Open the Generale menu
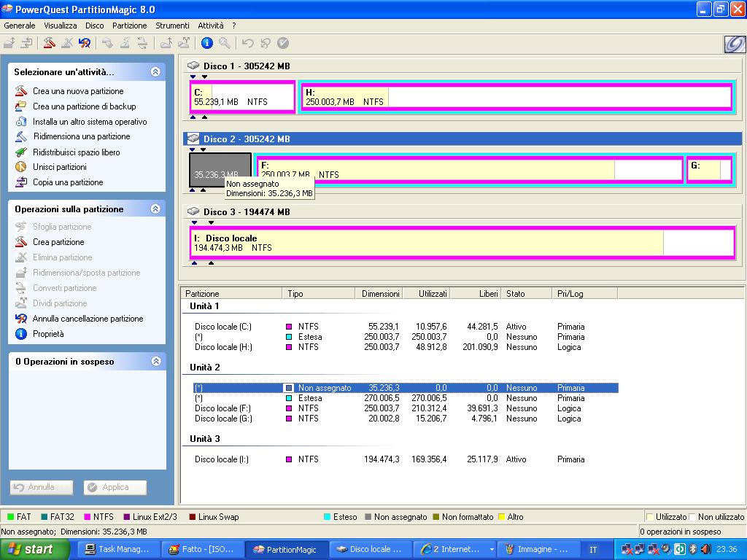747x560 pixels. (20, 26)
